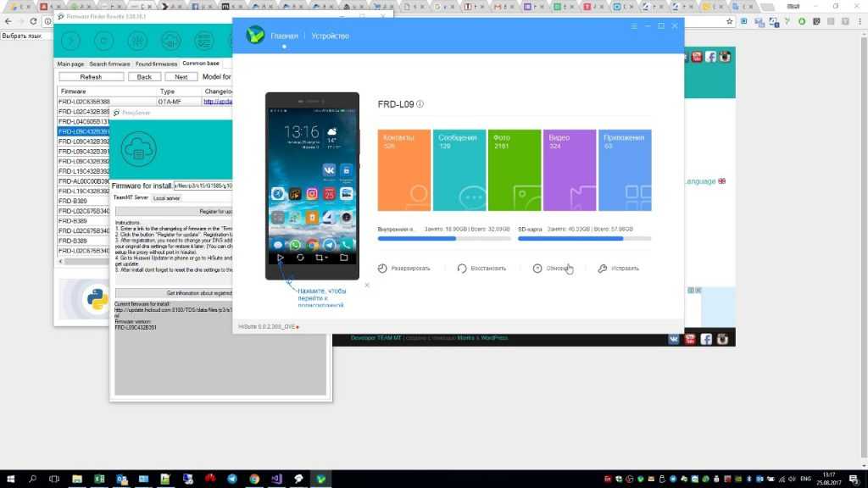Open the purple Video (Видео) tile

[x=570, y=170]
